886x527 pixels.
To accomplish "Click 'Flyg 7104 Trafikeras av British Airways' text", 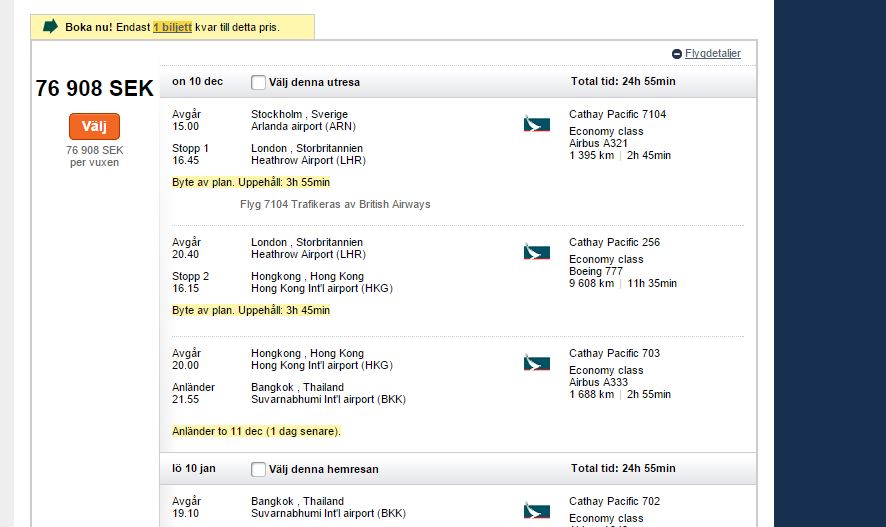I will [335, 204].
